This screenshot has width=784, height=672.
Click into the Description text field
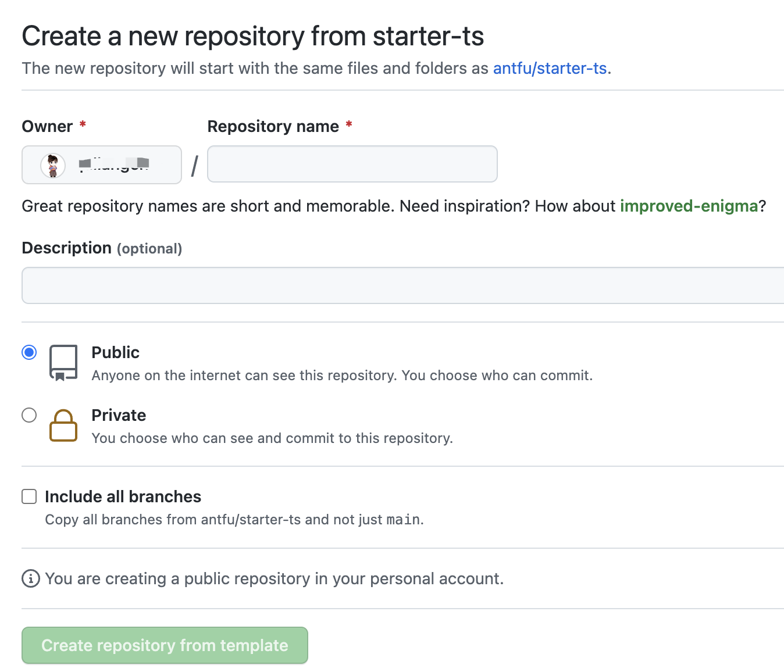pyautogui.click(x=402, y=285)
